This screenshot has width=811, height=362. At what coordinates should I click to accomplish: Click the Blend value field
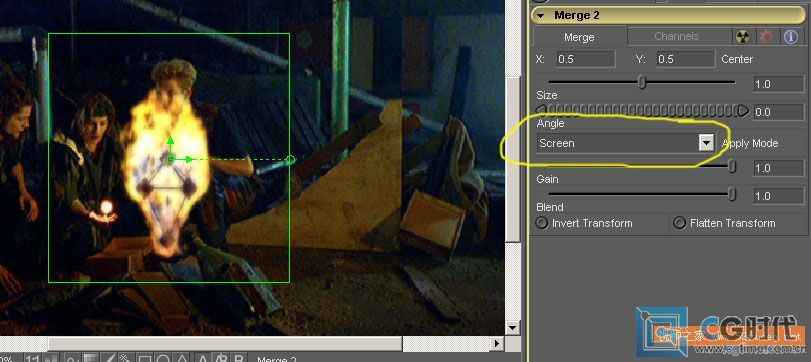pyautogui.click(x=778, y=196)
